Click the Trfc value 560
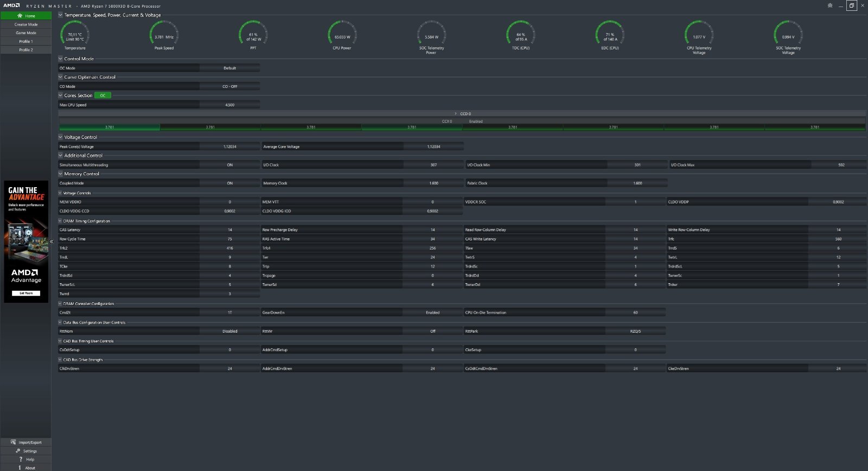The image size is (868, 471). coord(838,239)
